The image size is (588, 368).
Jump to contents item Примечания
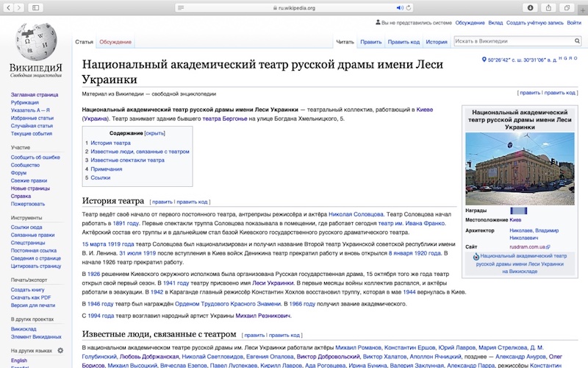click(107, 169)
